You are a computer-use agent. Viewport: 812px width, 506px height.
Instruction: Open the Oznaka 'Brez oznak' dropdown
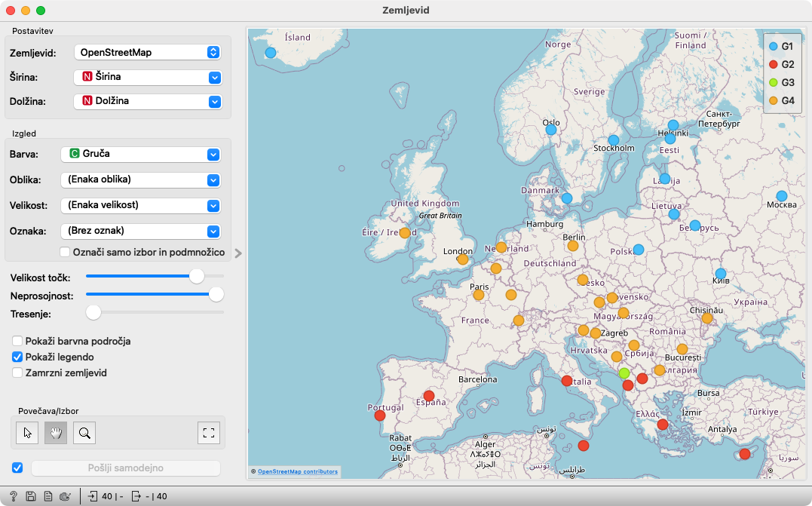[x=140, y=231]
